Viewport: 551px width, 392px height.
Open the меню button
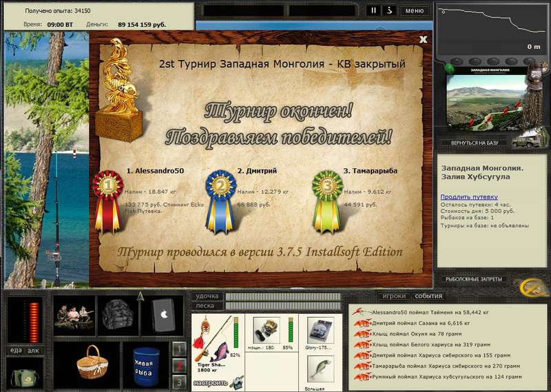415,10
